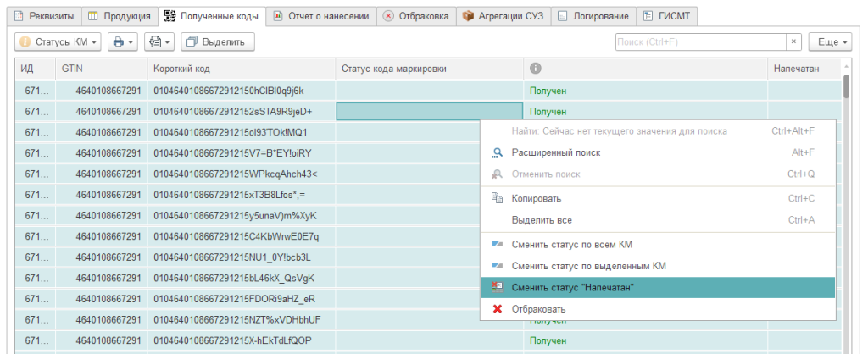Select code ending ol93'TOk!MQ1 cell

[242, 132]
